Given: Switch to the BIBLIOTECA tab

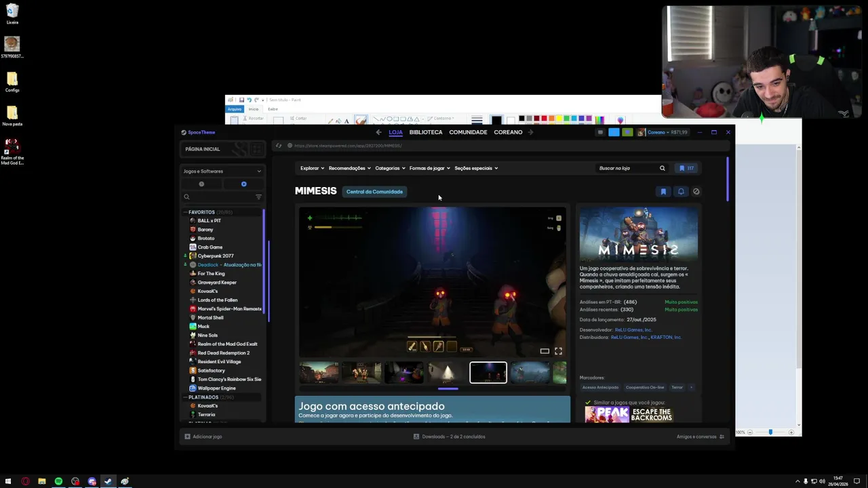Looking at the screenshot, I should pos(426,132).
